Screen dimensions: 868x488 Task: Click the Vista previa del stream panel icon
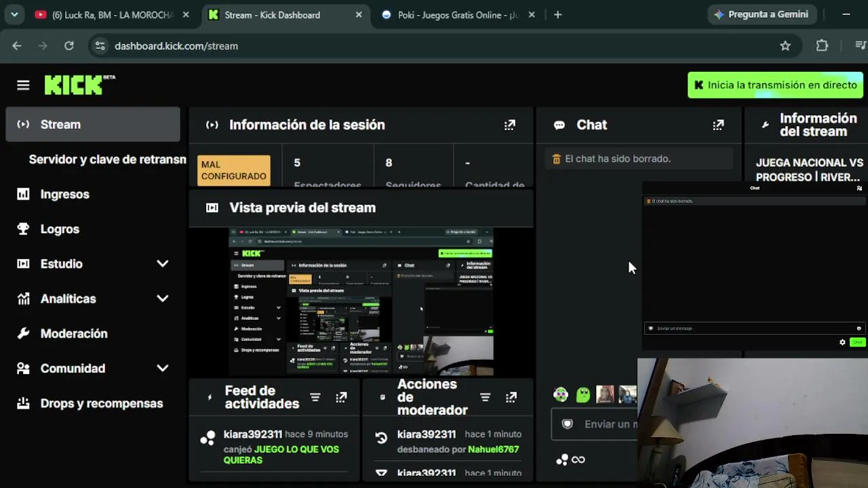[x=212, y=208]
